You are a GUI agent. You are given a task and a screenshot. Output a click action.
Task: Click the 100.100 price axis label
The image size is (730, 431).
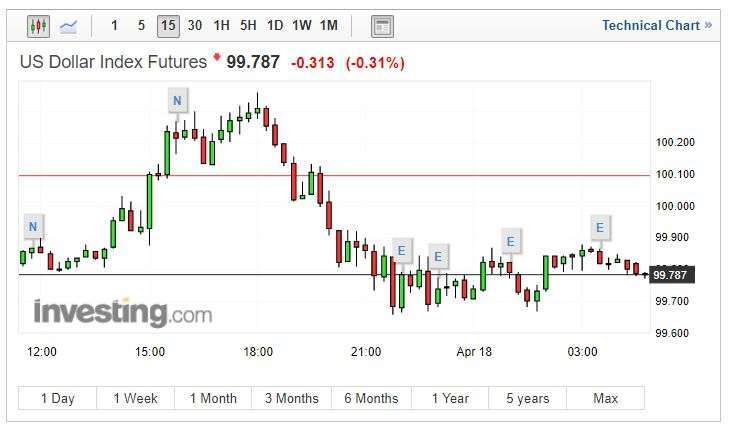click(675, 175)
